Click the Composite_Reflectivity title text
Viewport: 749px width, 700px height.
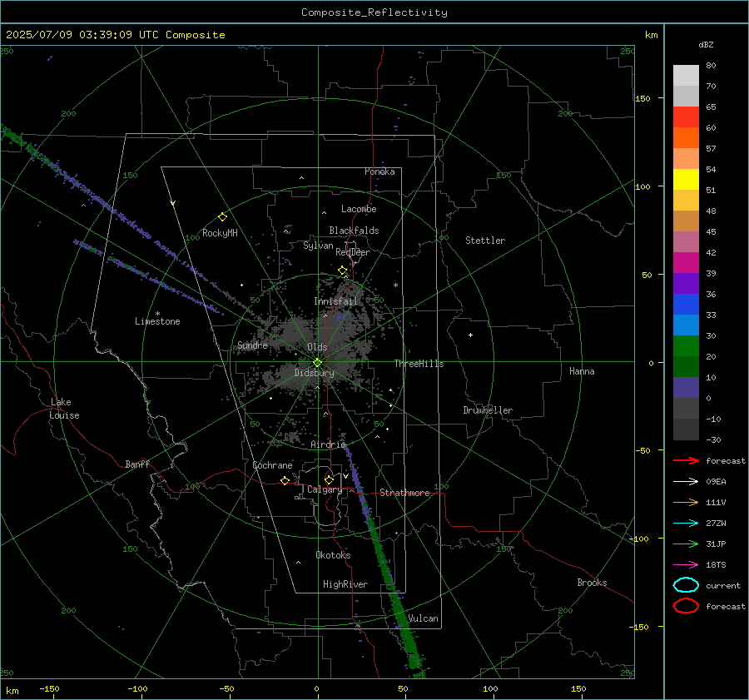point(374,12)
